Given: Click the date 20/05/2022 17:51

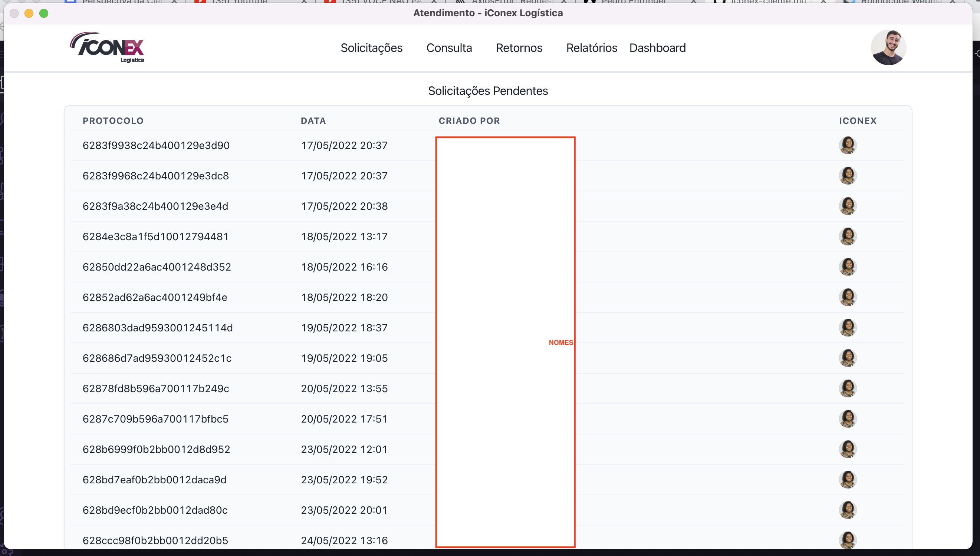Looking at the screenshot, I should [344, 419].
